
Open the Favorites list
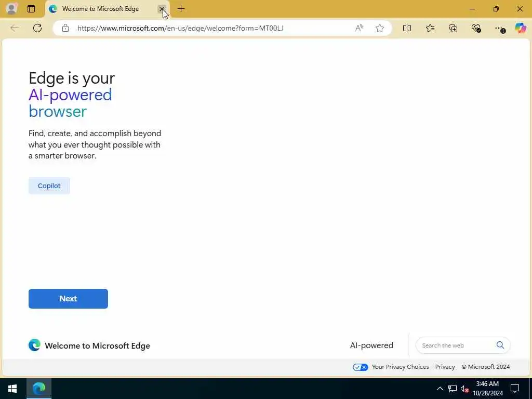(430, 28)
